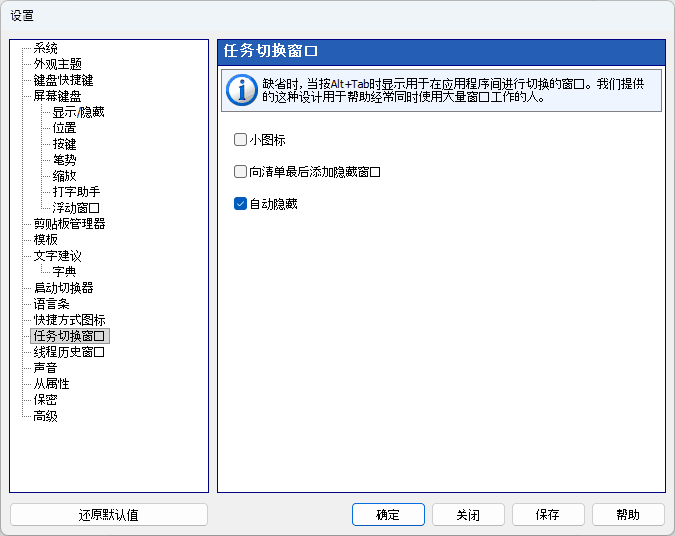Open 打字助手 settings
Screen dimensions: 675x536
(x=76, y=192)
